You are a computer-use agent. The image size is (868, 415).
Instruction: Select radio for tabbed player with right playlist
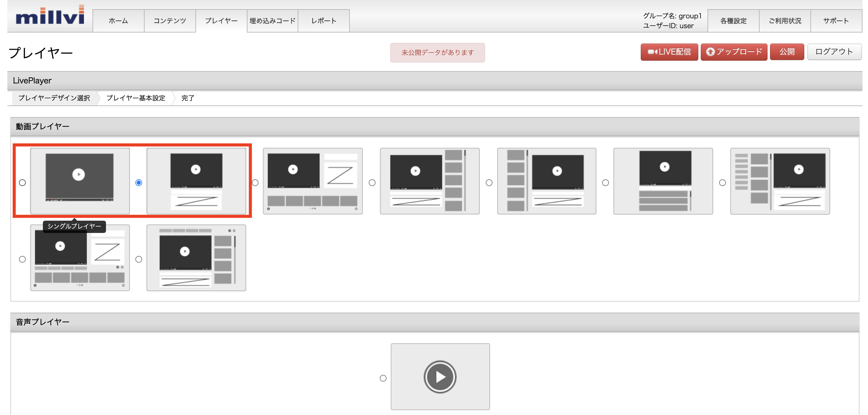click(x=139, y=259)
